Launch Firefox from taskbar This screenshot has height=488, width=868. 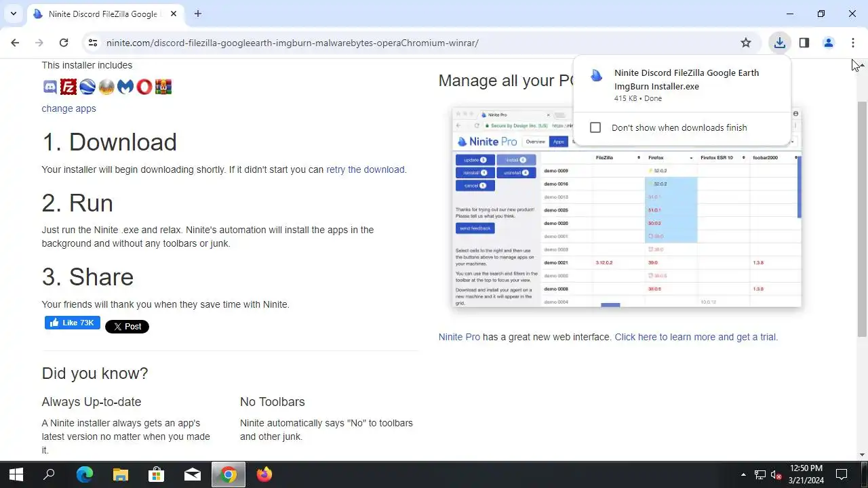264,474
